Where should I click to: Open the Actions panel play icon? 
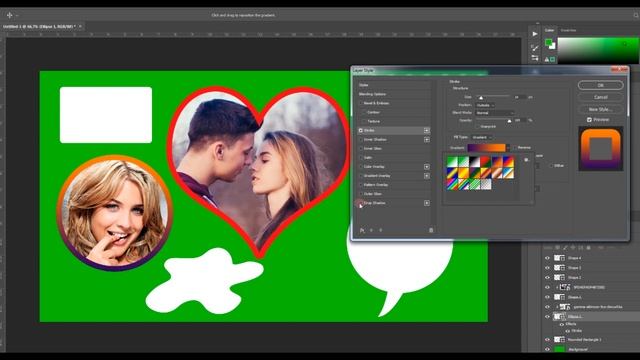tap(535, 34)
